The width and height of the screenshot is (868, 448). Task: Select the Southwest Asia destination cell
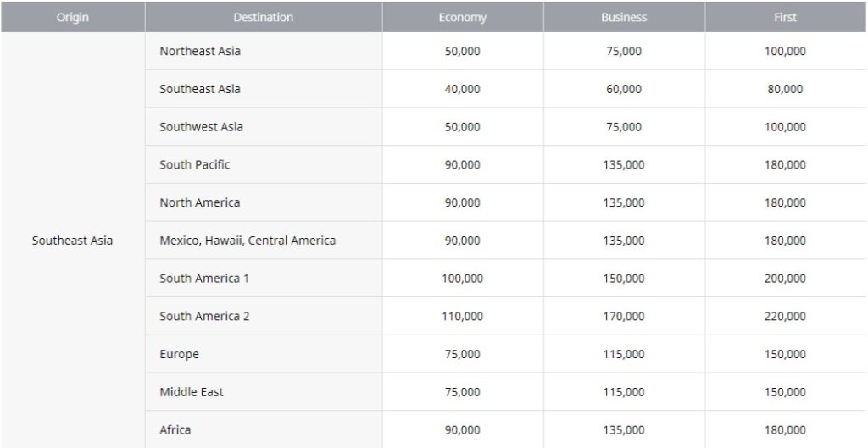pyautogui.click(x=264, y=127)
